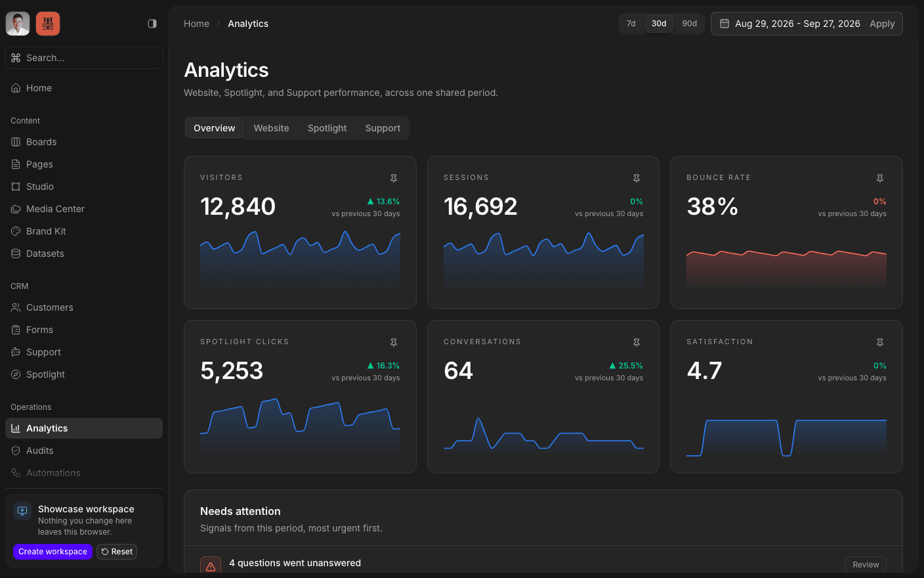The width and height of the screenshot is (924, 578).
Task: Pin the Spotlight Clicks card
Action: click(x=394, y=342)
